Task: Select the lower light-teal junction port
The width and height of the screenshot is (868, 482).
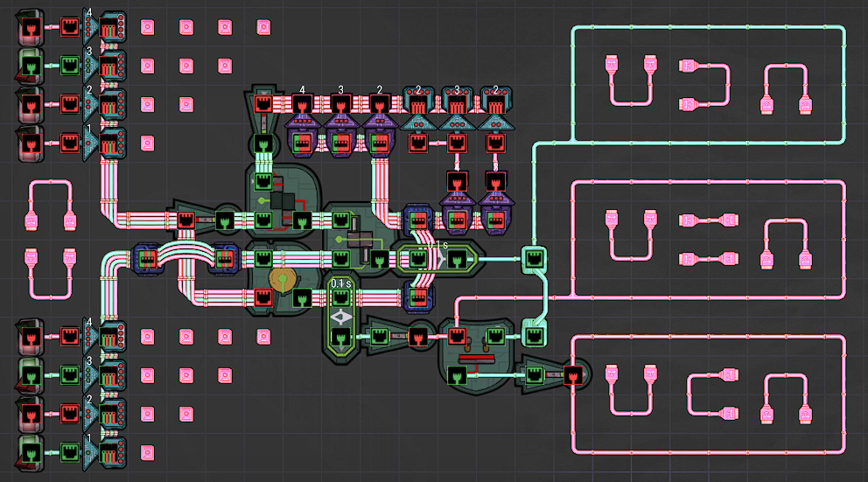Action: (533, 333)
